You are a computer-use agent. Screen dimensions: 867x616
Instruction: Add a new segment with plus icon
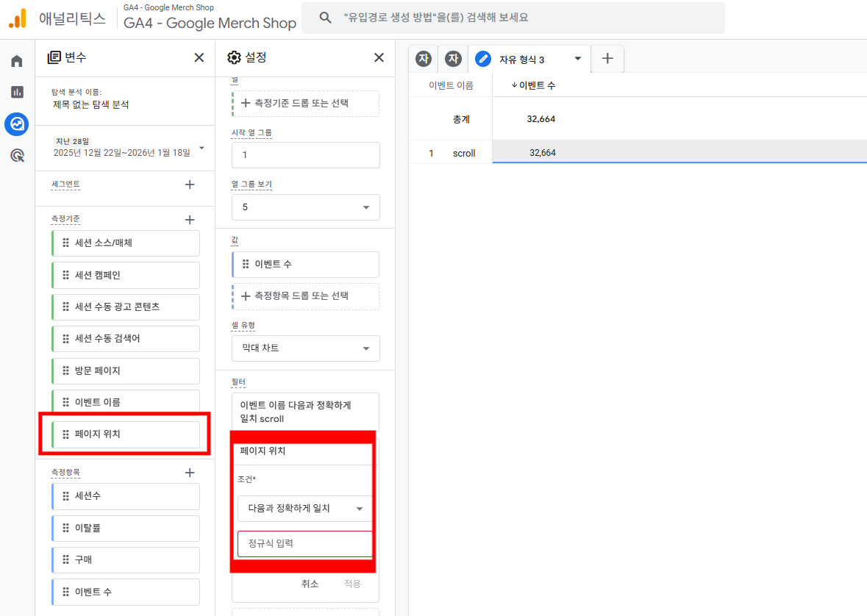190,185
